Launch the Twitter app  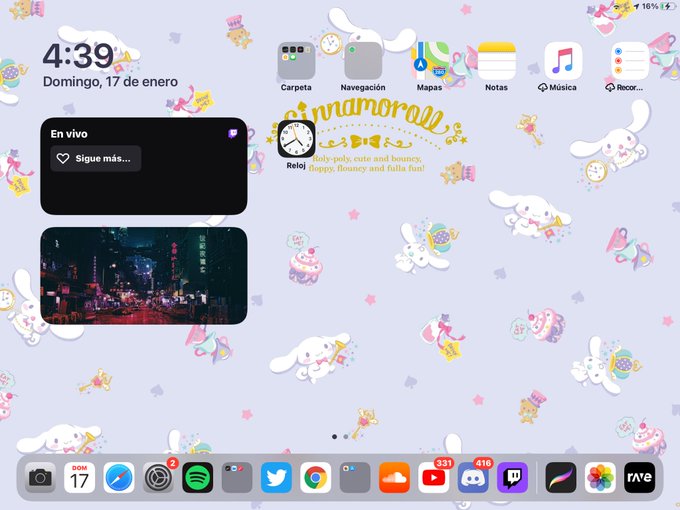point(276,477)
